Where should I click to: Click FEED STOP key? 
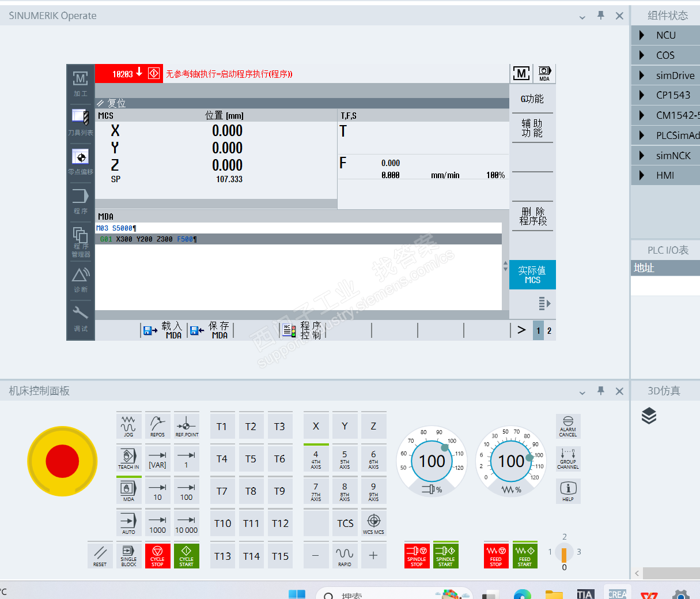496,556
